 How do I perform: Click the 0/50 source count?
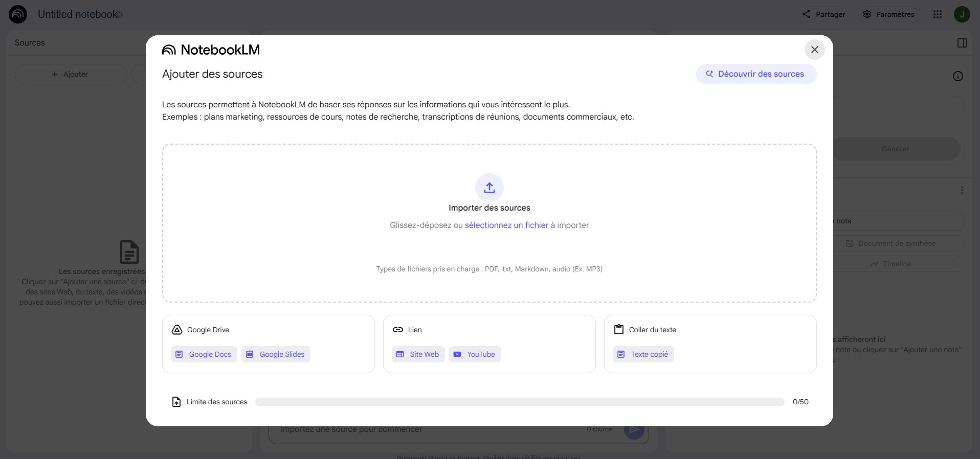click(800, 402)
